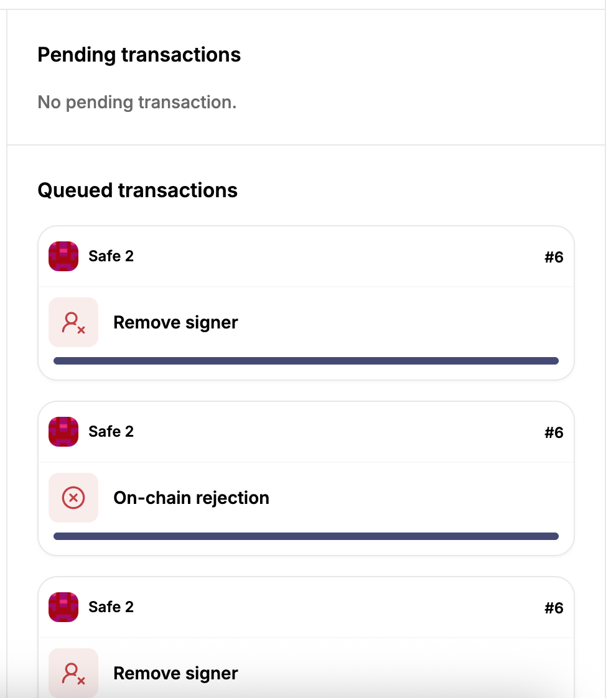The width and height of the screenshot is (616, 698).
Task: Click the Safe 2 name in the first queued card
Action: click(111, 256)
